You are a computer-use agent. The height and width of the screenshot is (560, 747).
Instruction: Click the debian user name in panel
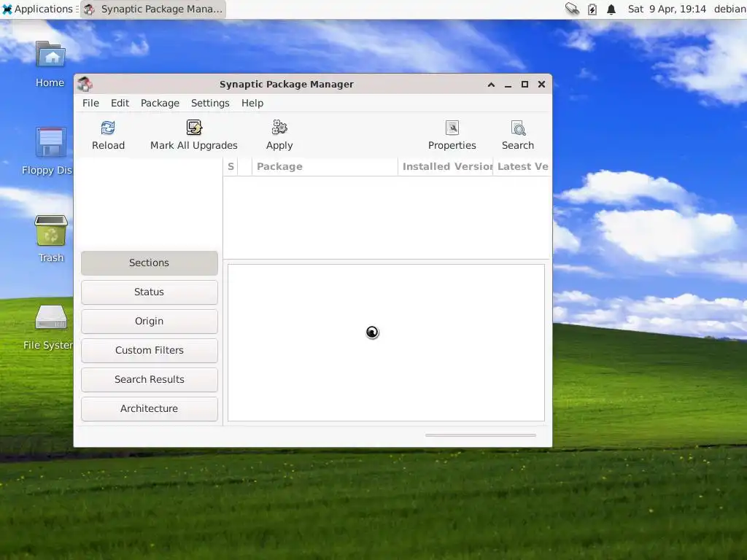pos(729,9)
